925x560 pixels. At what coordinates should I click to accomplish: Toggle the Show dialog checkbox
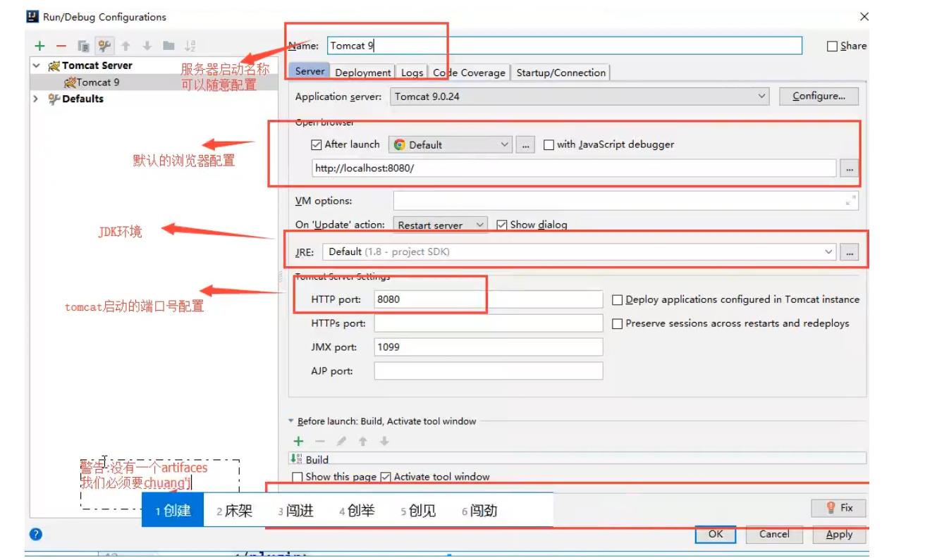coord(502,225)
